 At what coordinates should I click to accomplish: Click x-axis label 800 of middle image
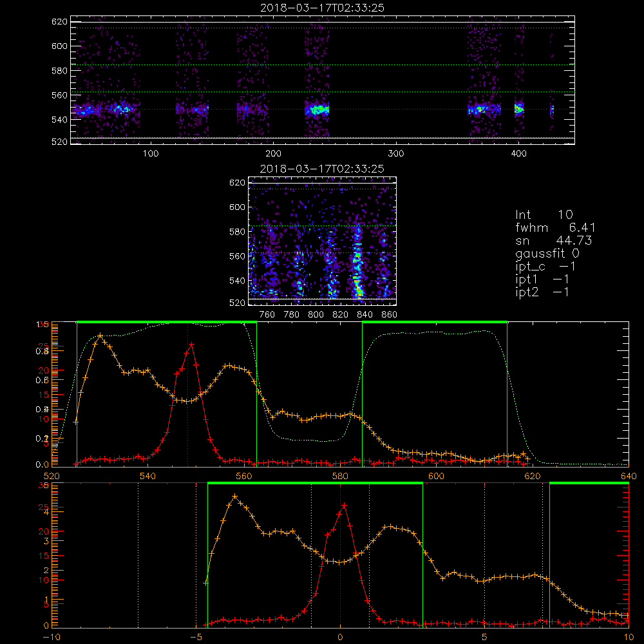click(x=316, y=315)
